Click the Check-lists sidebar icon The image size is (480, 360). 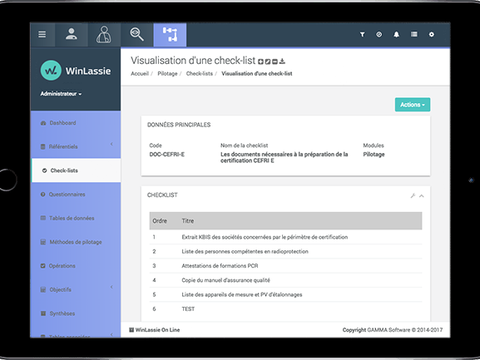[44, 171]
